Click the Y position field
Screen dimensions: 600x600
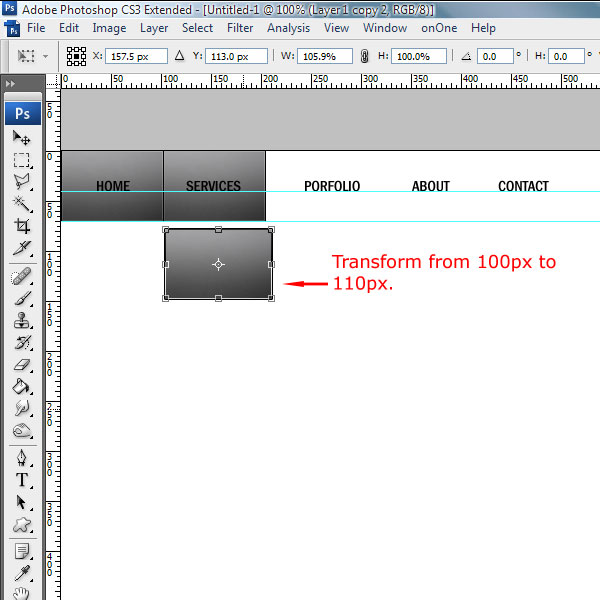[x=236, y=56]
